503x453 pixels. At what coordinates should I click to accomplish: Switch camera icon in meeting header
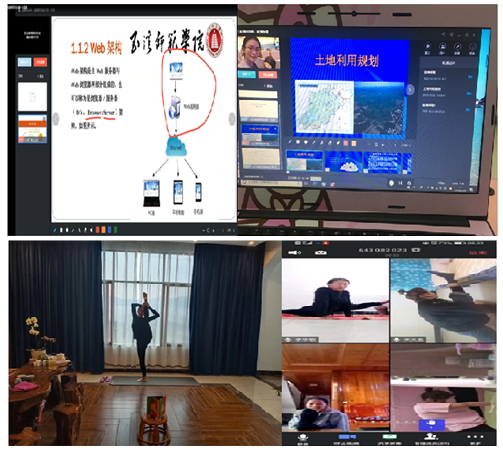point(321,252)
